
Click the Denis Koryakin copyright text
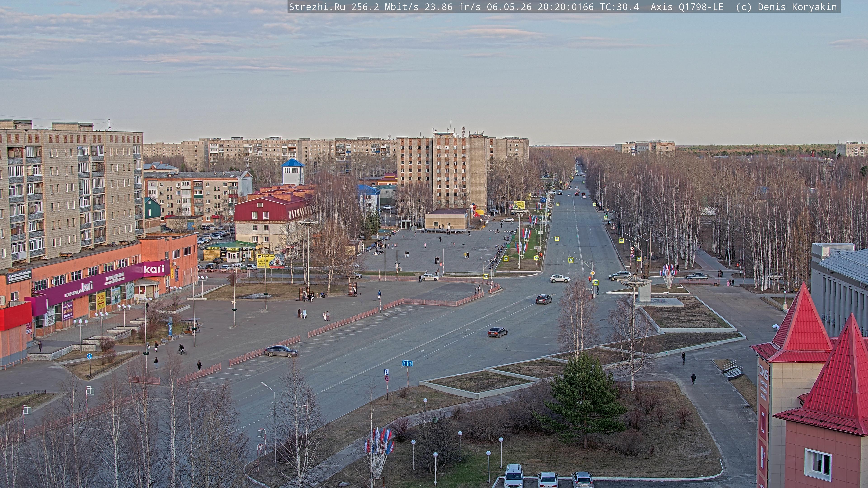[x=797, y=7]
